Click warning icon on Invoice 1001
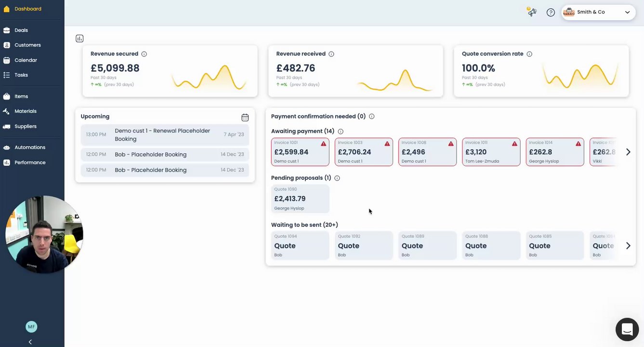This screenshot has width=644, height=347. tap(324, 144)
